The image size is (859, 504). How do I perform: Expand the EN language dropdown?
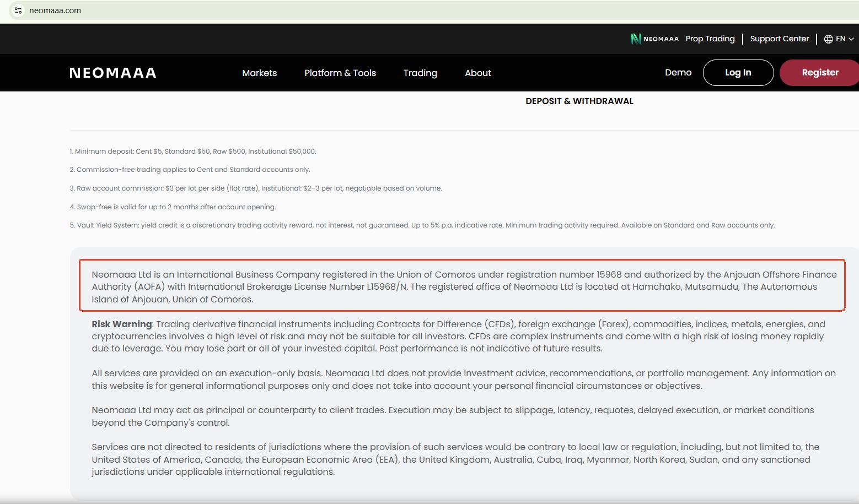[x=845, y=39]
